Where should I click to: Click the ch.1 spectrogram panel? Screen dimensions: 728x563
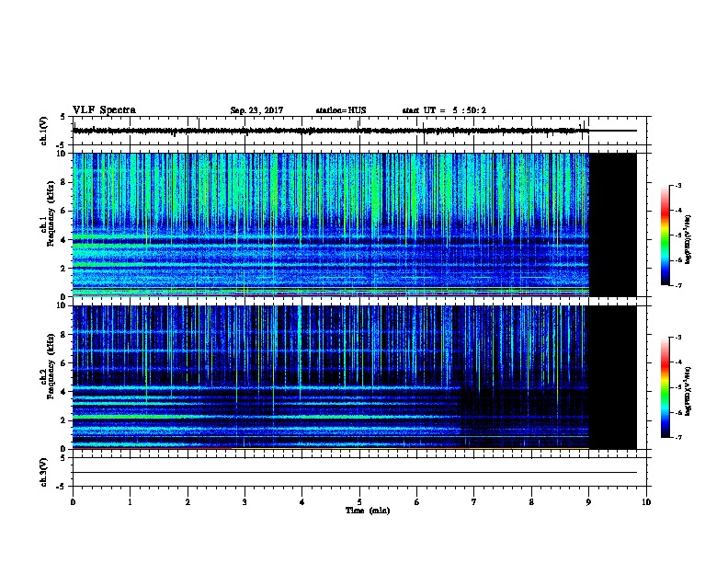359,224
